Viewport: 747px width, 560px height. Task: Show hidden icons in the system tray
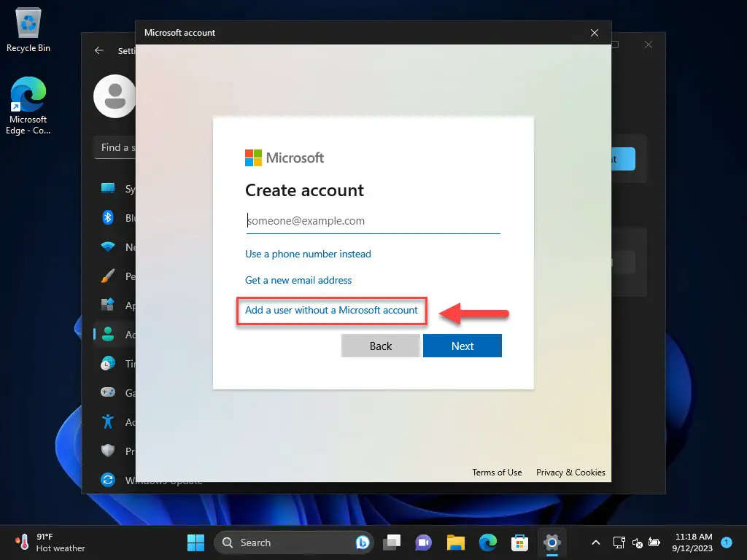[x=595, y=542]
